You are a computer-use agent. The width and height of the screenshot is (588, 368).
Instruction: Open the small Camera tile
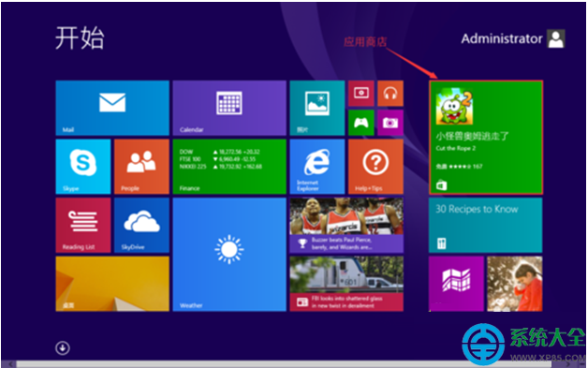tap(390, 123)
